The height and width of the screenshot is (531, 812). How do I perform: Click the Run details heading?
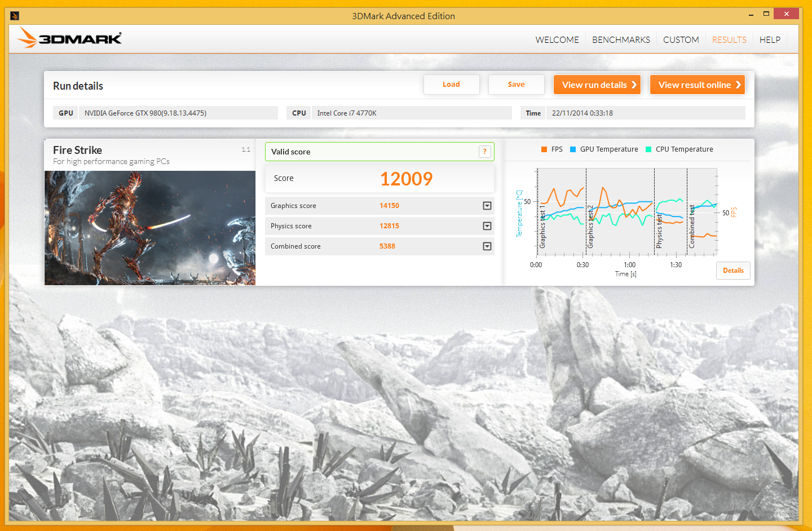pos(78,86)
